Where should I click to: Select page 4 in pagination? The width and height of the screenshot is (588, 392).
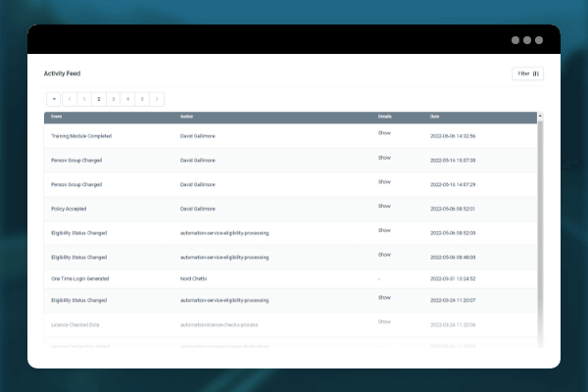[x=127, y=99]
